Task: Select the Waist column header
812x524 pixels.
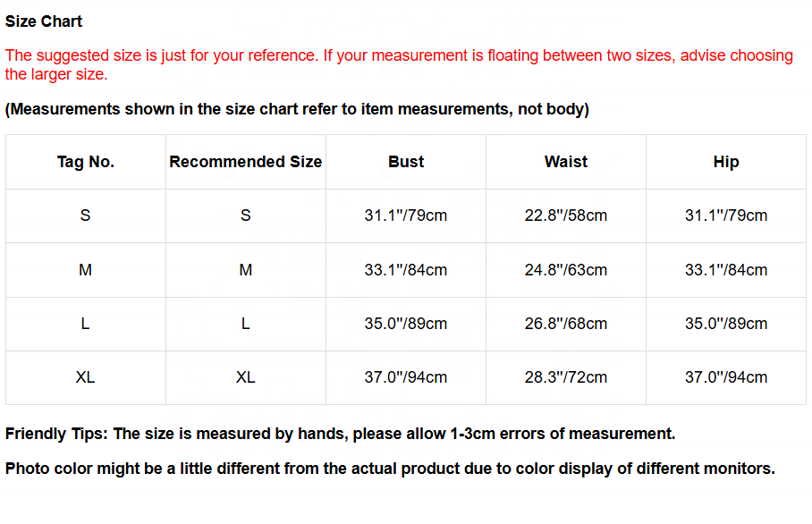Action: tap(566, 162)
